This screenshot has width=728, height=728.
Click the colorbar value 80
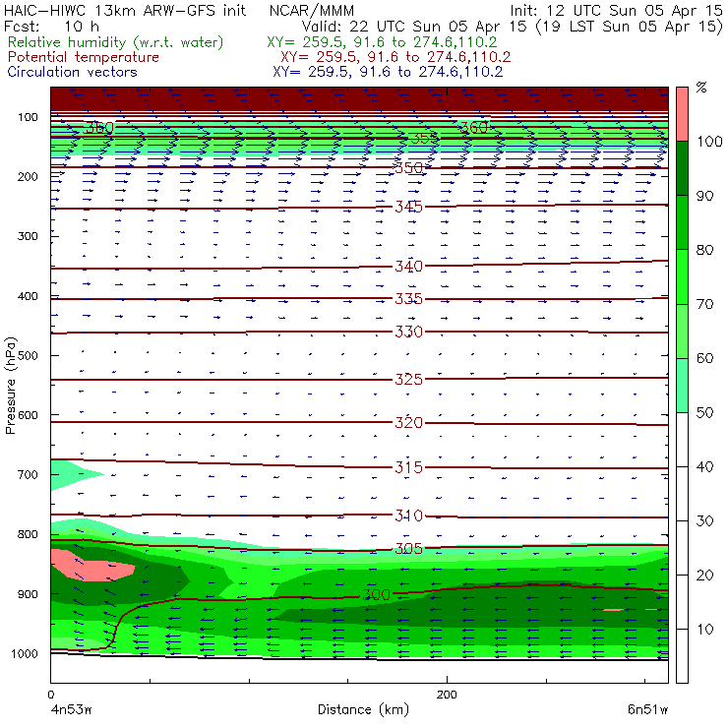point(704,250)
